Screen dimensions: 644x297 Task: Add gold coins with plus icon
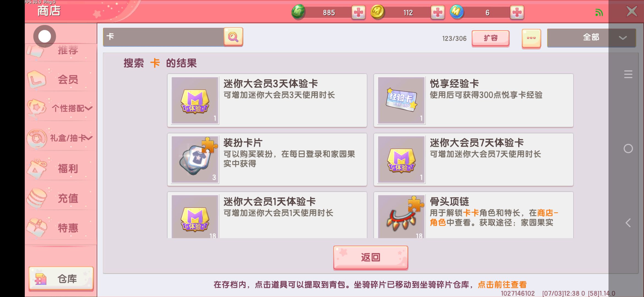438,12
